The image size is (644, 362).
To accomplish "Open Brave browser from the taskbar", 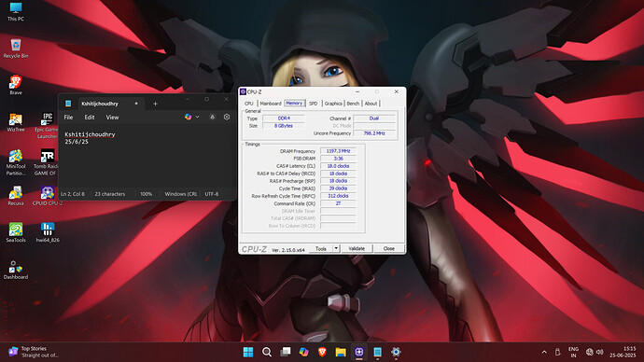I will pos(322,352).
